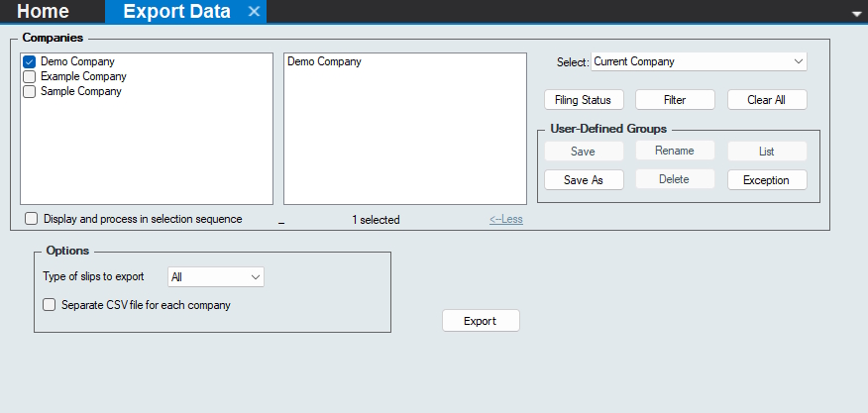This screenshot has width=868, height=413.
Task: Open the Exception button
Action: tap(766, 180)
